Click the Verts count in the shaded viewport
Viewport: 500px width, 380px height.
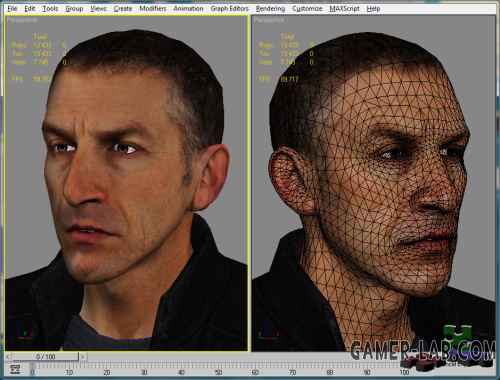point(41,62)
